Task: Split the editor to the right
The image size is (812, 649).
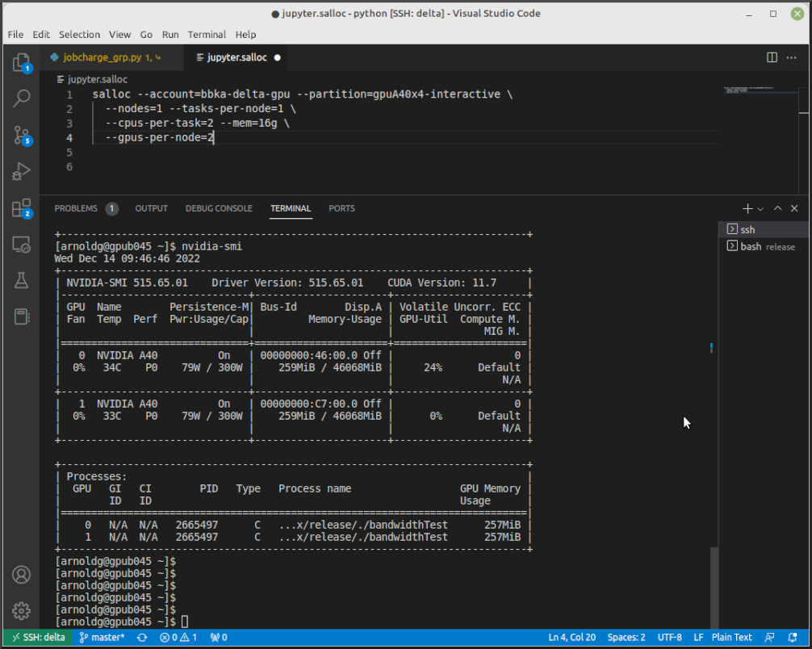Action: coord(772,57)
